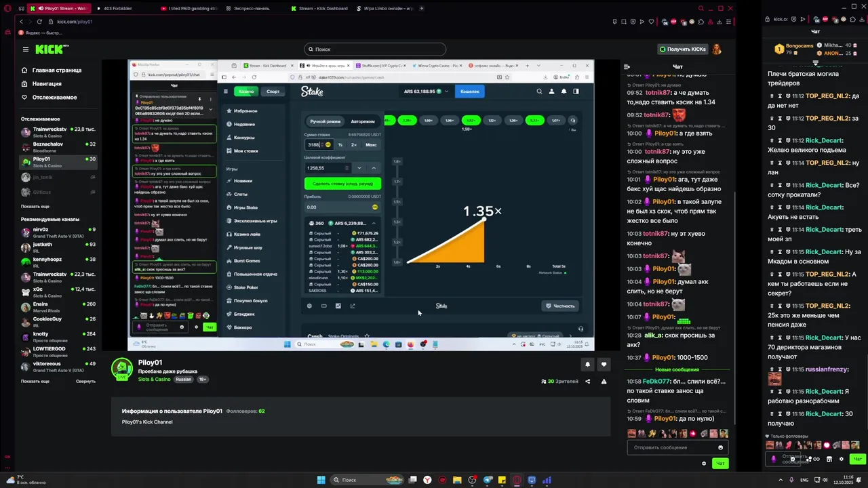Toggle the follow heart button
868x488 pixels.
[604, 365]
